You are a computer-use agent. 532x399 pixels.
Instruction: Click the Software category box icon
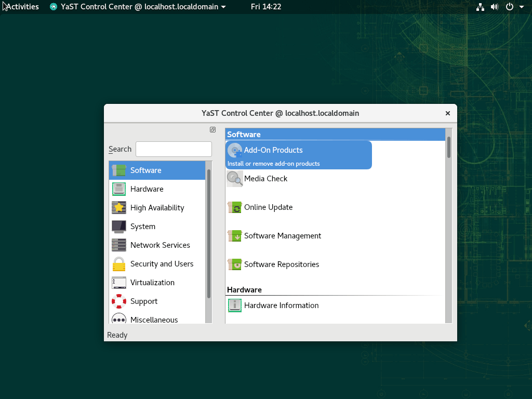119,170
